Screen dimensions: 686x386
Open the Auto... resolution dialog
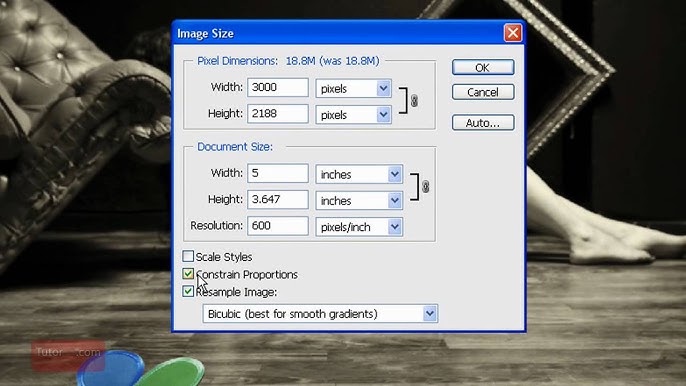483,123
